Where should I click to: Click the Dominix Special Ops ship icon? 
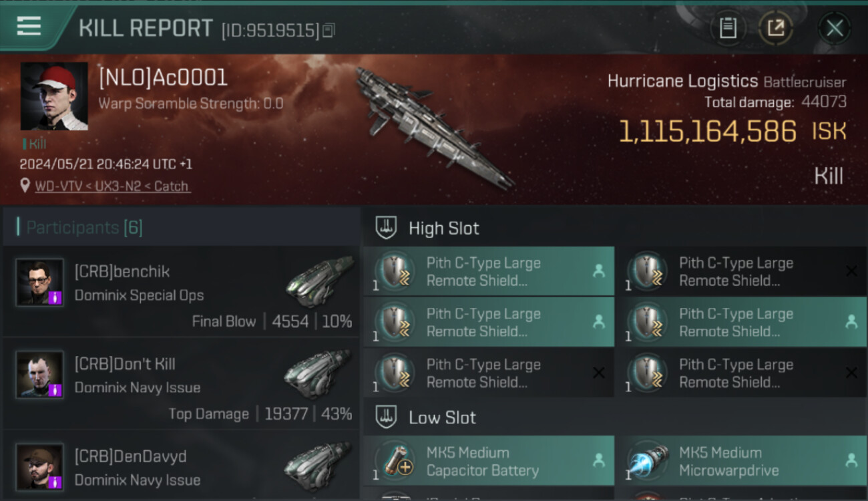click(318, 281)
